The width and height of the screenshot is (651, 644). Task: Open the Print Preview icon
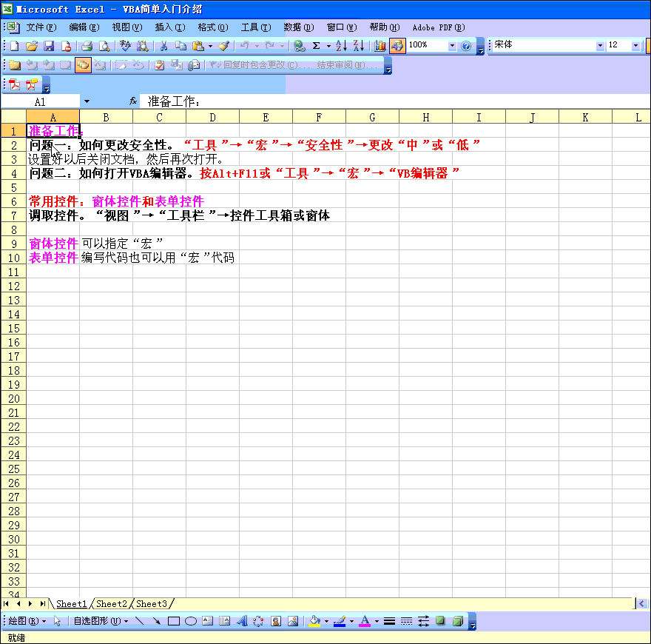[x=104, y=46]
